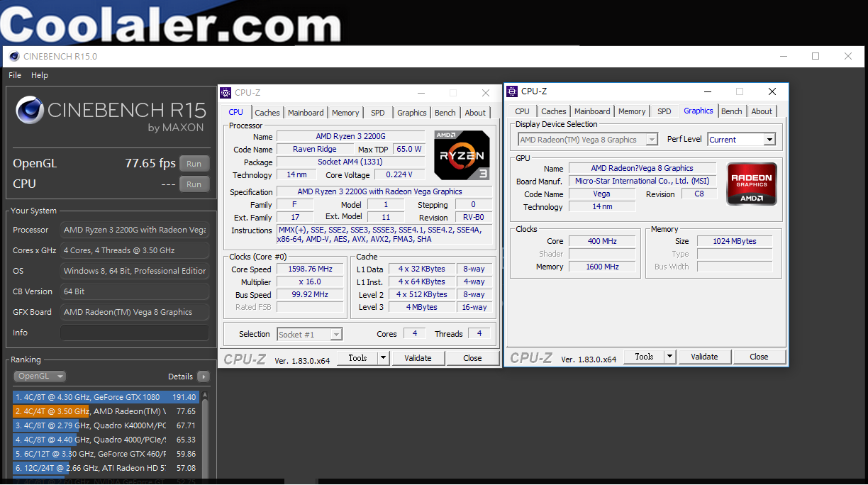Viewport: 868px width, 485px height.
Task: Click the '4 Cores, 4 Threads @ 3.50 GHz' field
Action: coord(134,250)
